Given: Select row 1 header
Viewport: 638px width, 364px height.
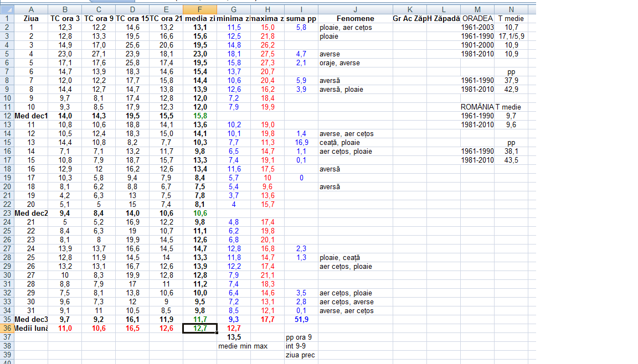Looking at the screenshot, I should 7,19.
